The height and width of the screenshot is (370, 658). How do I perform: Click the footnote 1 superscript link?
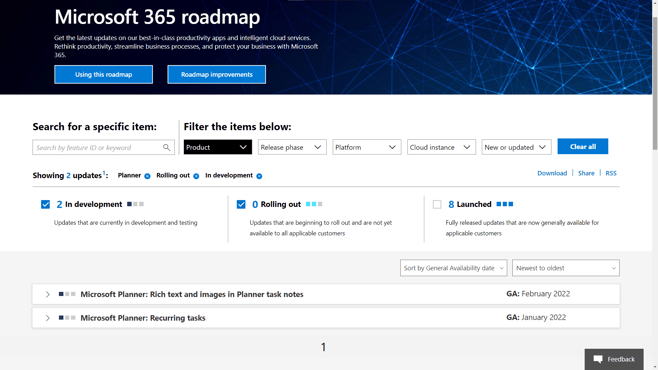[104, 172]
